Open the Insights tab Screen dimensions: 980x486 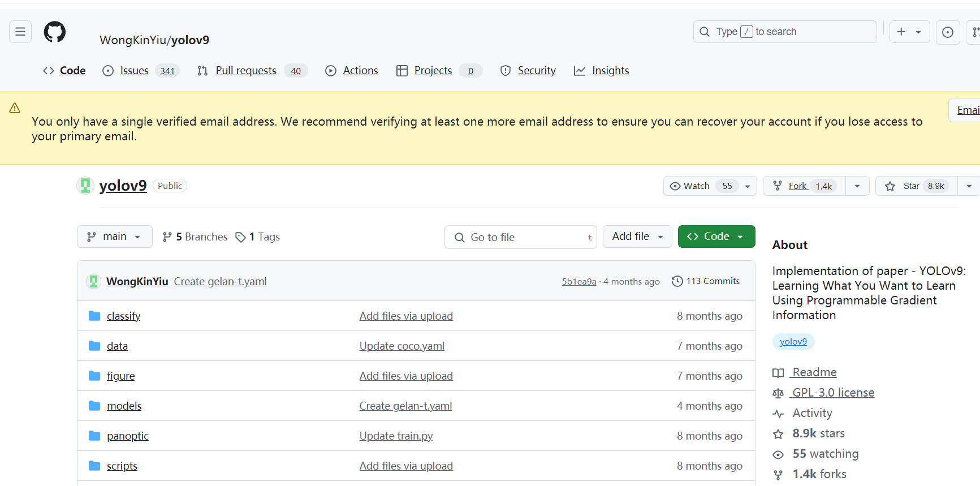pos(601,71)
